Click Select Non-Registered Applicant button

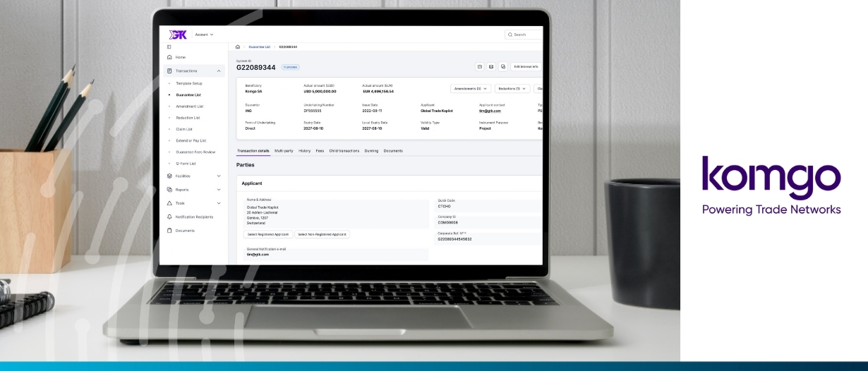click(322, 234)
